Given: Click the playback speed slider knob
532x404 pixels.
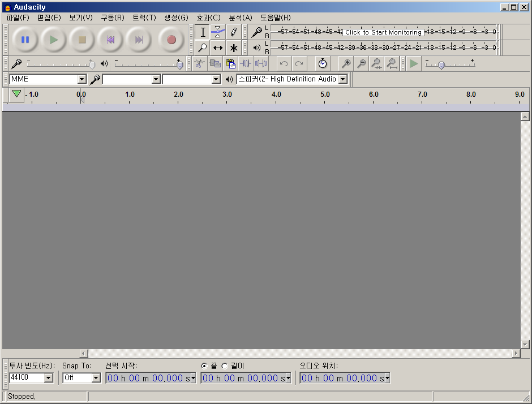Looking at the screenshot, I should [441, 65].
